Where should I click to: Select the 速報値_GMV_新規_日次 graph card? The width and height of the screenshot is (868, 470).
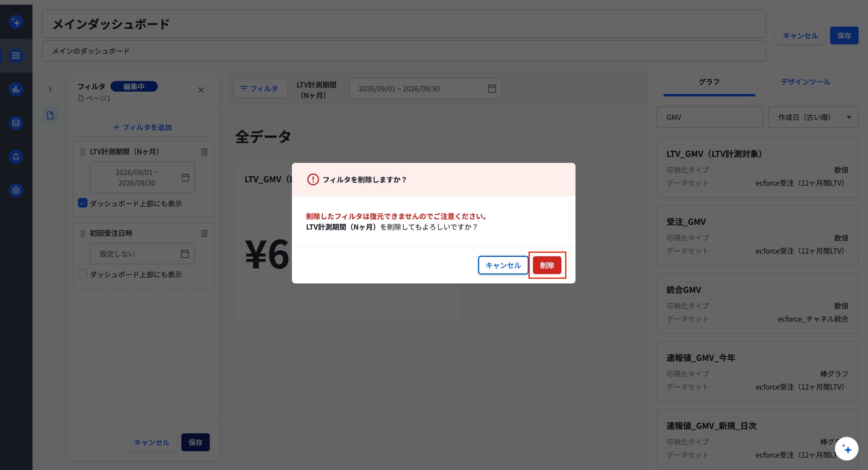757,440
